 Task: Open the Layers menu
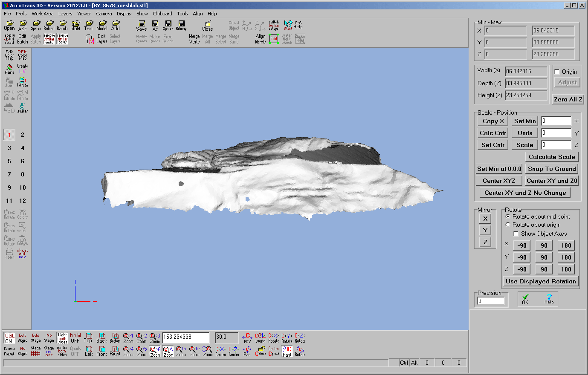(x=65, y=14)
